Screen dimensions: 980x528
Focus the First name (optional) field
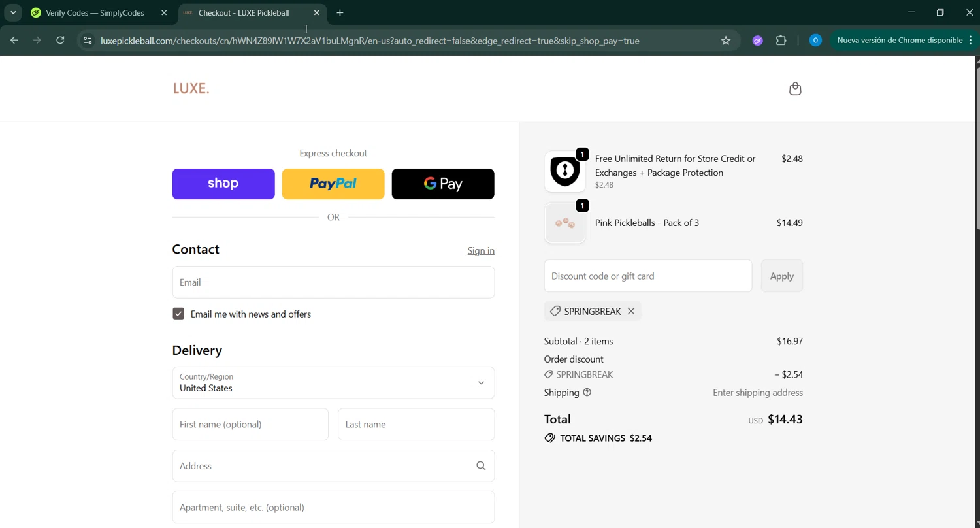(250, 425)
